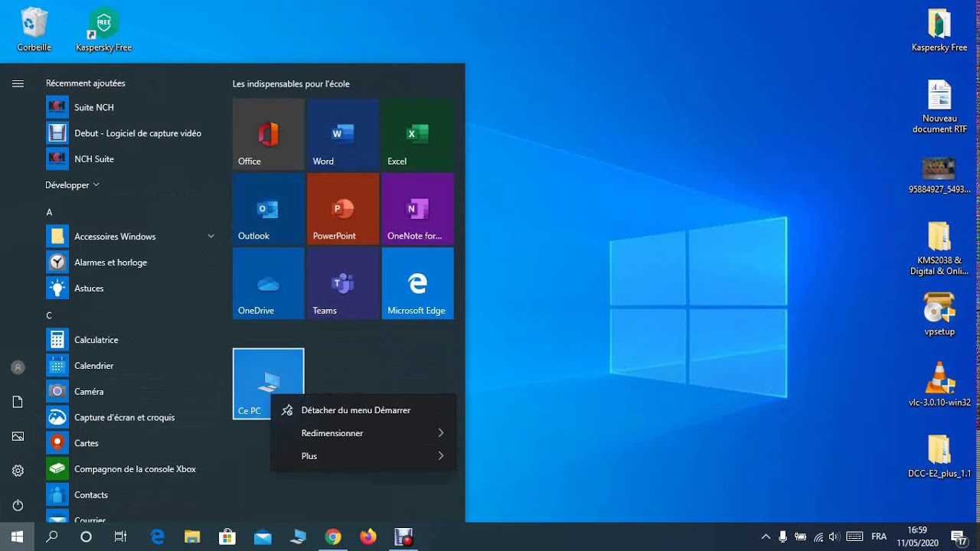
Task: Open Debut video capture software entry
Action: (x=130, y=133)
